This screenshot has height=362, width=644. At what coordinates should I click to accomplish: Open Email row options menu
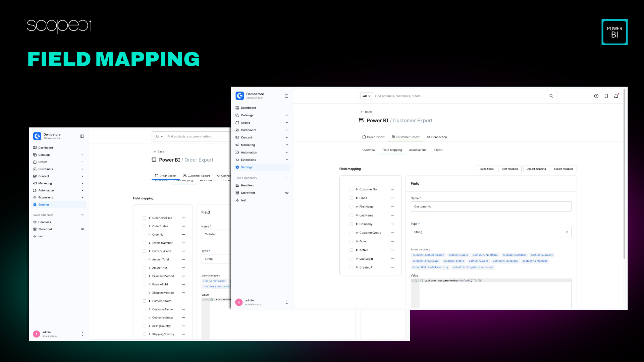[x=392, y=198]
